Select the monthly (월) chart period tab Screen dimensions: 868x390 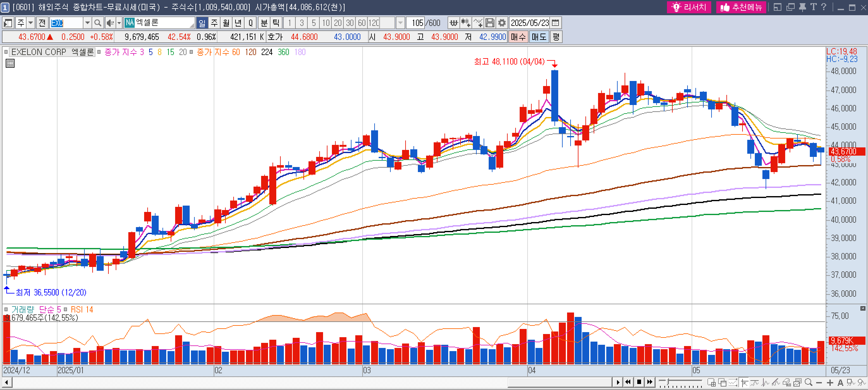(x=226, y=23)
